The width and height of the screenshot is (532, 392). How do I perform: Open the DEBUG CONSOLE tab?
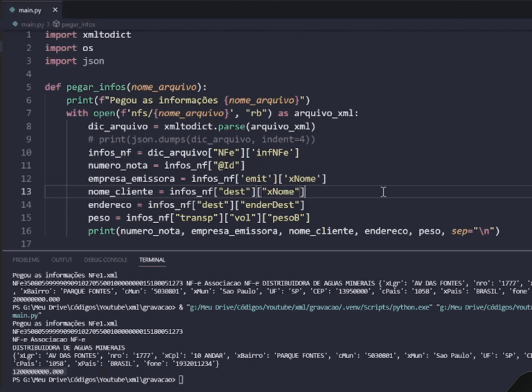(105, 260)
